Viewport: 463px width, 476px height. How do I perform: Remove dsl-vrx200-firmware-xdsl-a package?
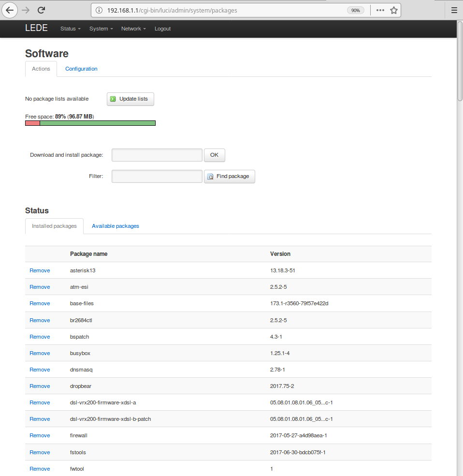(40, 402)
